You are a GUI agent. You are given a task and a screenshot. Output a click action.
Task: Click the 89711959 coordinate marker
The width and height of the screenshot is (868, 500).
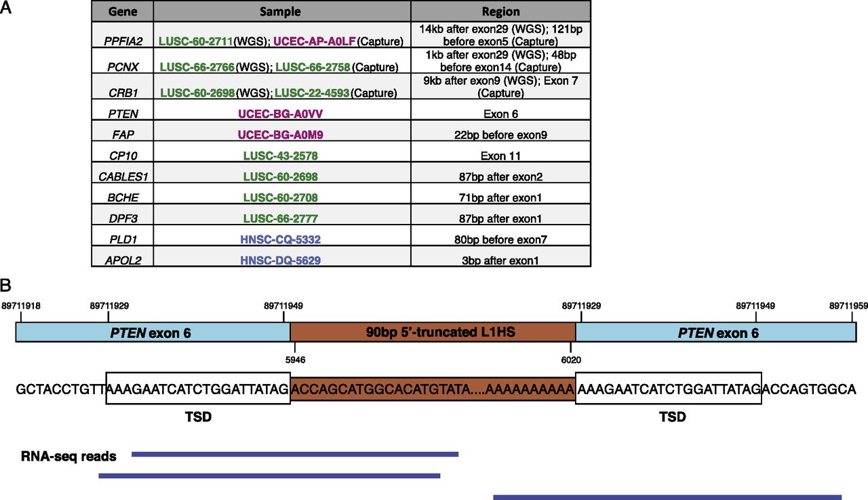coord(848,307)
